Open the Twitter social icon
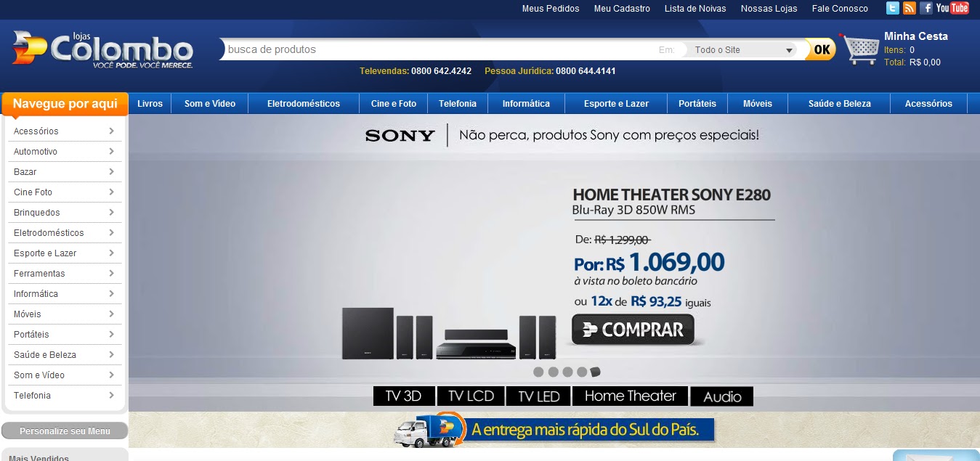This screenshot has width=980, height=461. tap(893, 8)
